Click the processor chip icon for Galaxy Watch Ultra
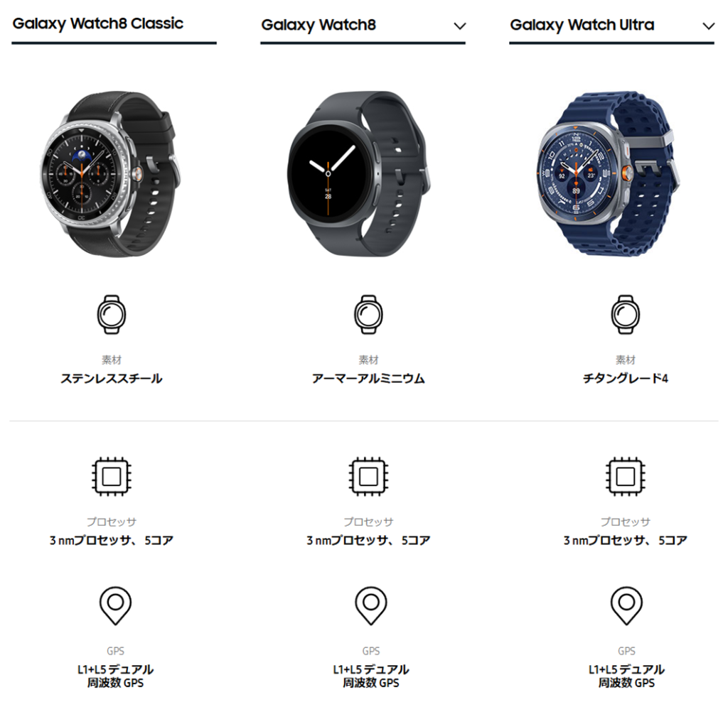The width and height of the screenshot is (728, 702). [625, 477]
